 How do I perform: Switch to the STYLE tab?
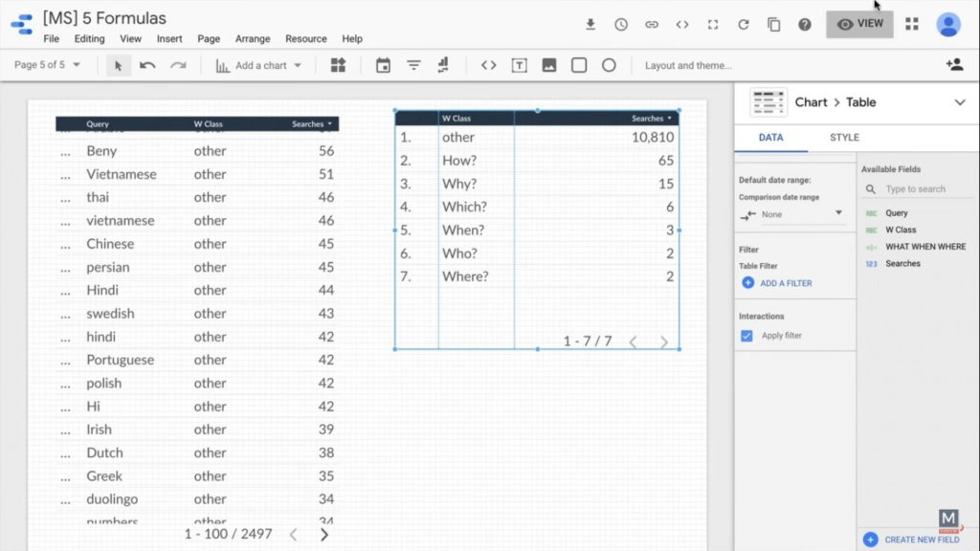843,137
